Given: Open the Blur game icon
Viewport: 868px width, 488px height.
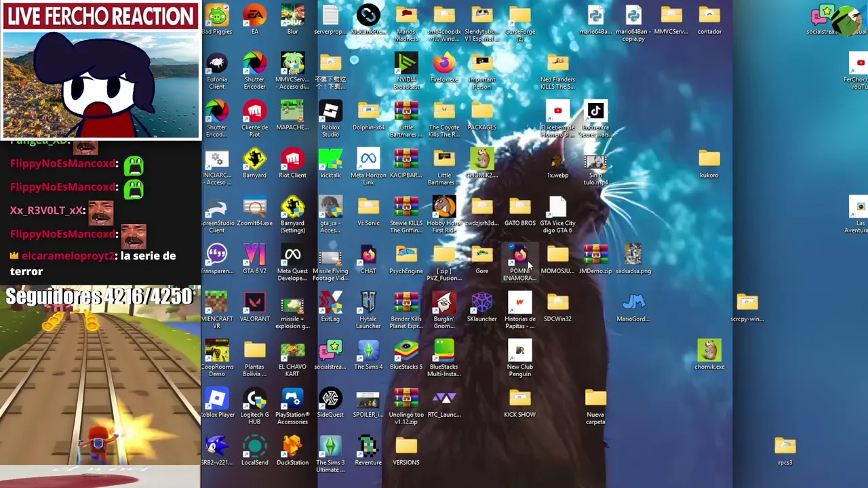Looking at the screenshot, I should click(292, 16).
